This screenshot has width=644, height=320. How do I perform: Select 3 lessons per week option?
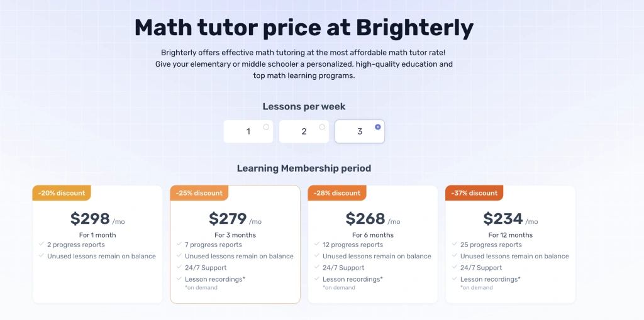[360, 131]
